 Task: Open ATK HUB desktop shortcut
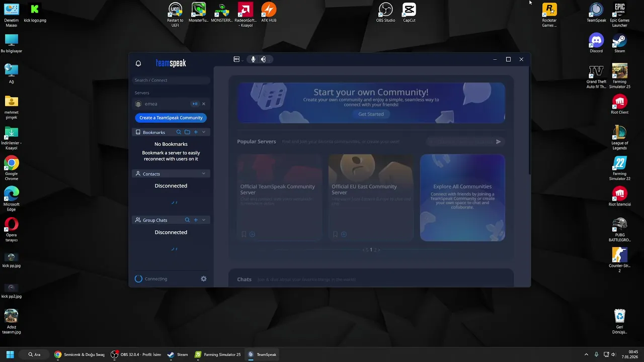(x=269, y=13)
